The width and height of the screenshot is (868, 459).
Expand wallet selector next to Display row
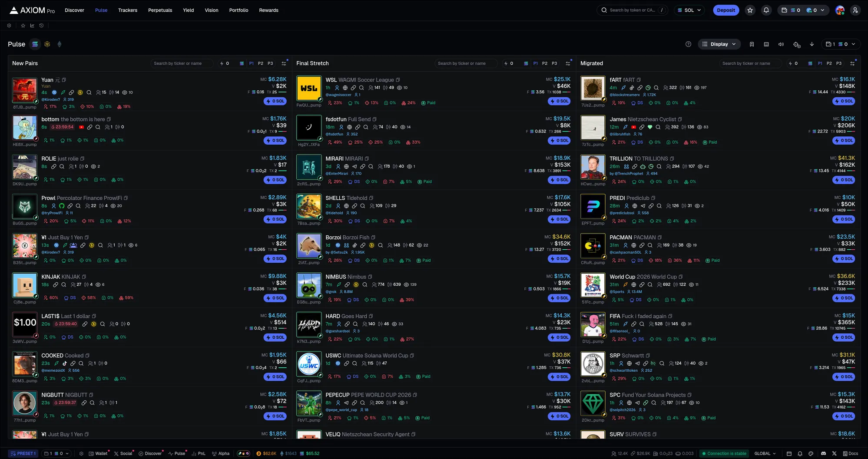pyautogui.click(x=841, y=44)
